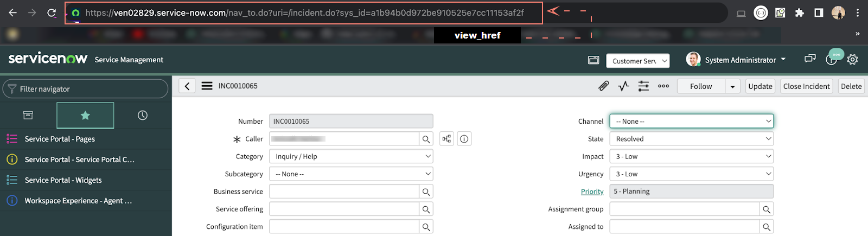Screen dimensions: 868x236
Task: Click the Priority link label
Action: [592, 192]
